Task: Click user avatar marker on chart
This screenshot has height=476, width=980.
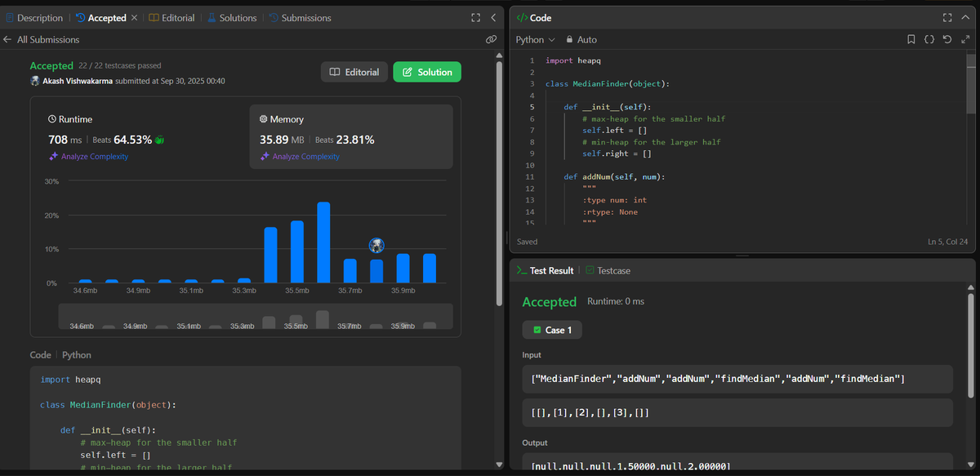Action: pyautogui.click(x=376, y=245)
